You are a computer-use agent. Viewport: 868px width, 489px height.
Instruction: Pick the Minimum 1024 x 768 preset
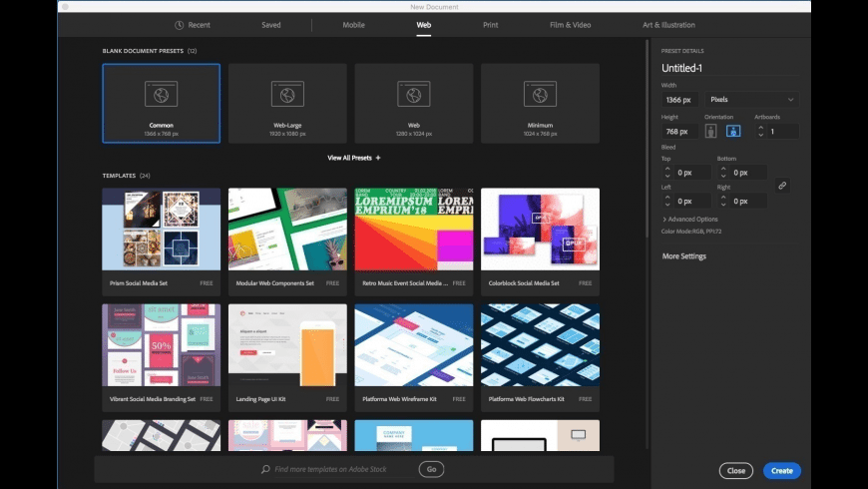(x=540, y=94)
